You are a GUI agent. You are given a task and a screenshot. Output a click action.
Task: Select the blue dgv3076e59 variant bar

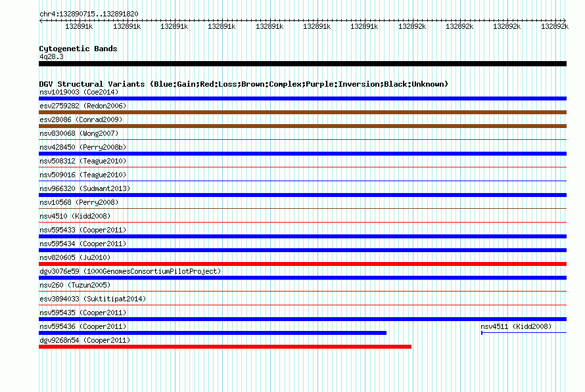coord(302,278)
